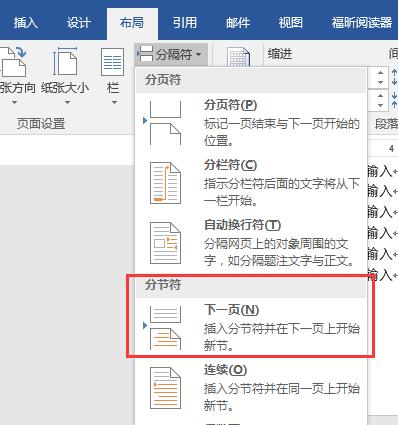Image resolution: width=398 pixels, height=425 pixels.
Task: Choose 分页符(P) page break
Action: point(251,123)
